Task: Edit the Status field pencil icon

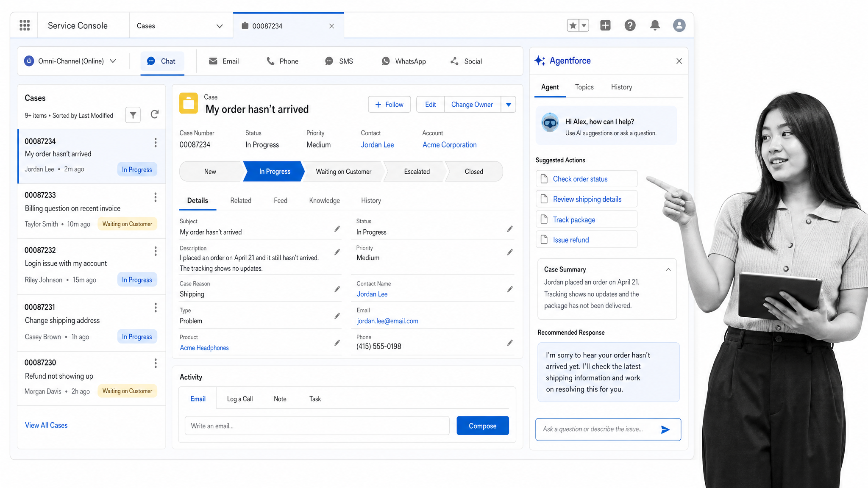Action: (510, 229)
